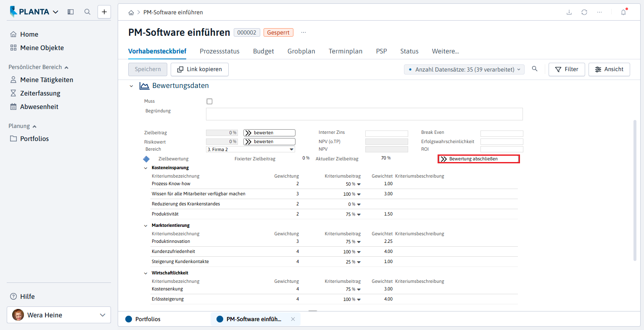Viewport: 644px width, 330px height.
Task: Click the plus button in sidebar header
Action: coord(104,12)
